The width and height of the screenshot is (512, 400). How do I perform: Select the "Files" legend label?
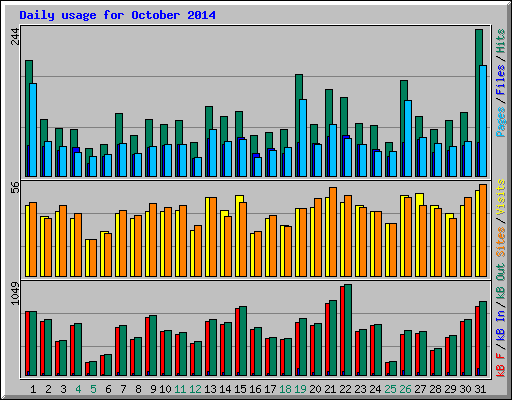coord(501,80)
